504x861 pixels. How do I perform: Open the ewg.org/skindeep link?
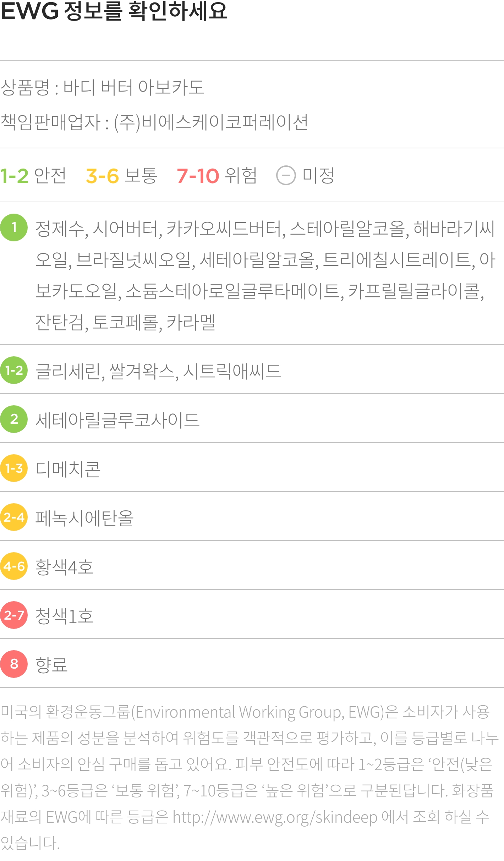click(275, 817)
